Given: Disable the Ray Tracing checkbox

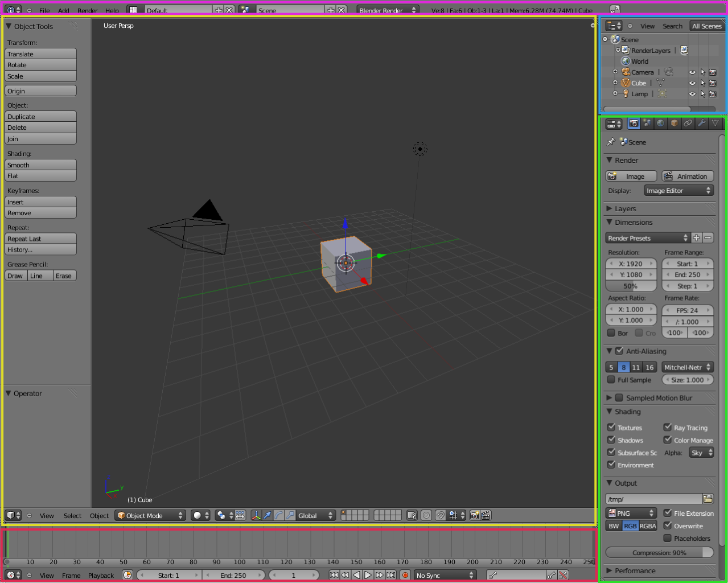Looking at the screenshot, I should pyautogui.click(x=667, y=427).
